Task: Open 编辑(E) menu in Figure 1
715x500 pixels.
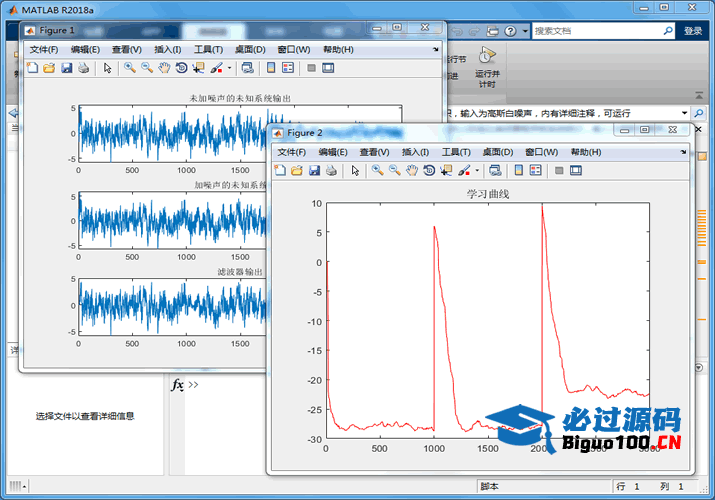Action: 85,50
